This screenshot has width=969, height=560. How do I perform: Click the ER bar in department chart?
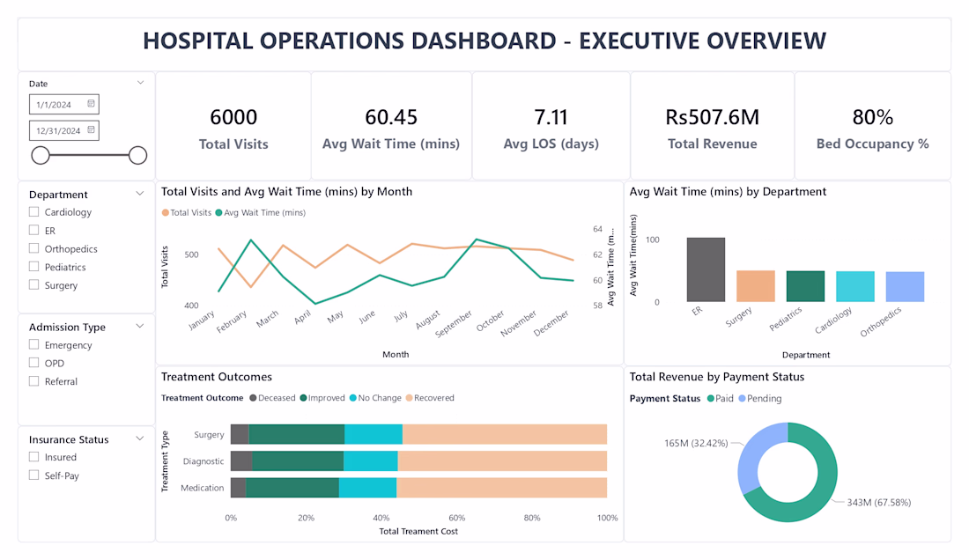click(x=706, y=269)
